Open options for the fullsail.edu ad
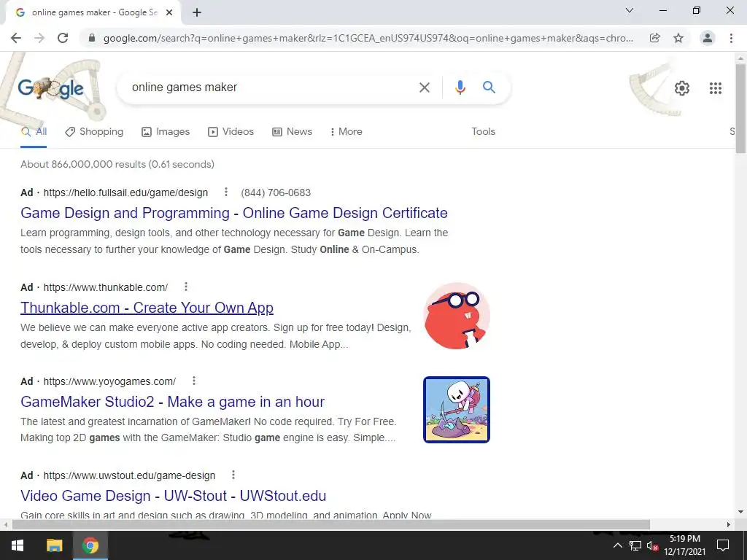The height and width of the screenshot is (560, 747). pos(226,192)
